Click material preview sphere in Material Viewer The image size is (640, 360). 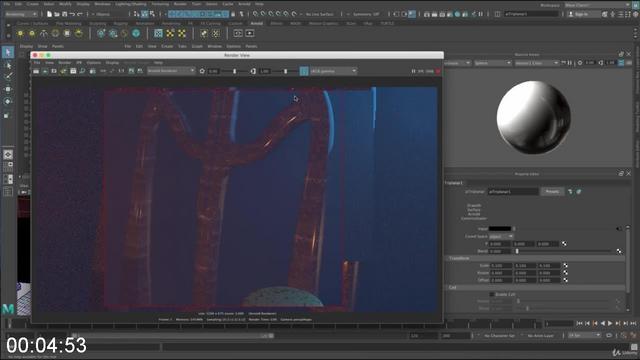point(533,118)
